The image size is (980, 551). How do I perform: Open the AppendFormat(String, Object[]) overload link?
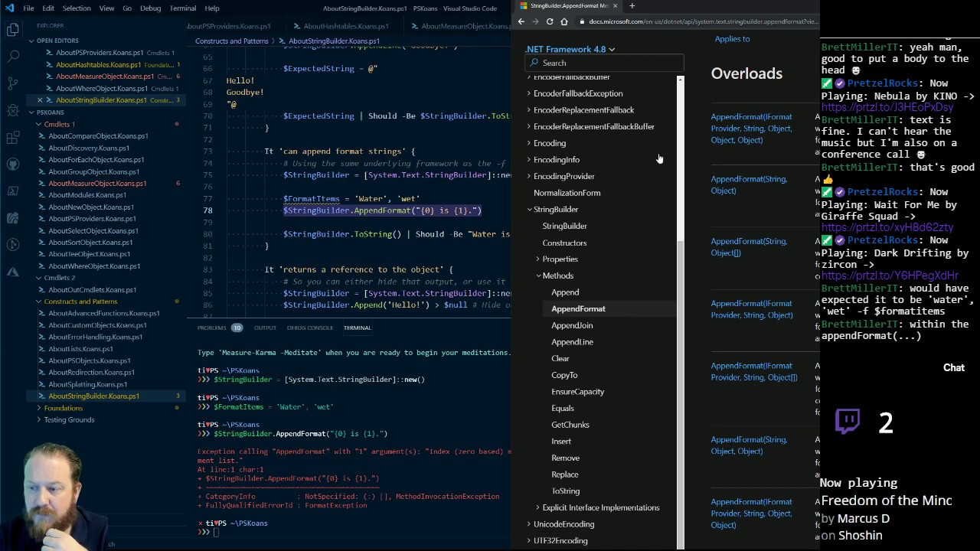coord(749,246)
